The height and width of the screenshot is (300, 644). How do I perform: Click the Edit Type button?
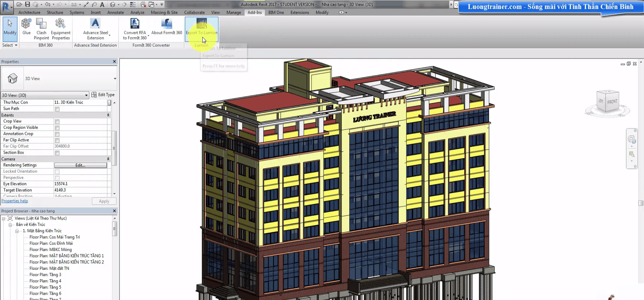(103, 95)
